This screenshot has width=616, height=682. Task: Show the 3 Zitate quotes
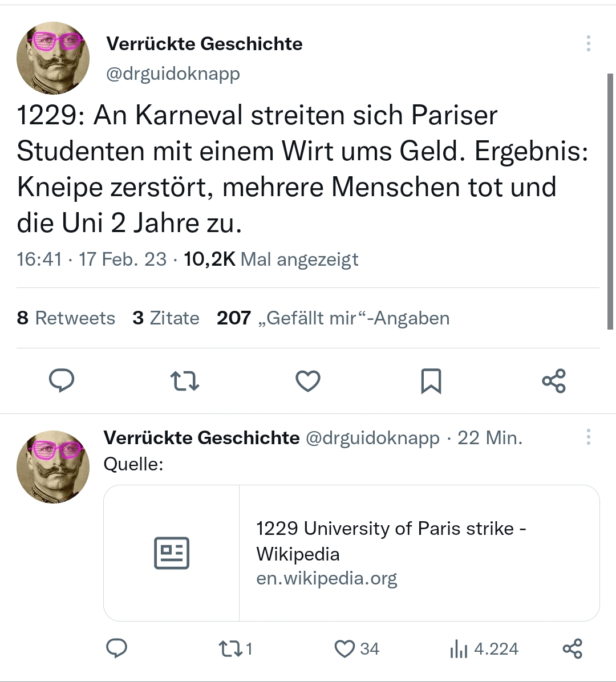coord(166,318)
